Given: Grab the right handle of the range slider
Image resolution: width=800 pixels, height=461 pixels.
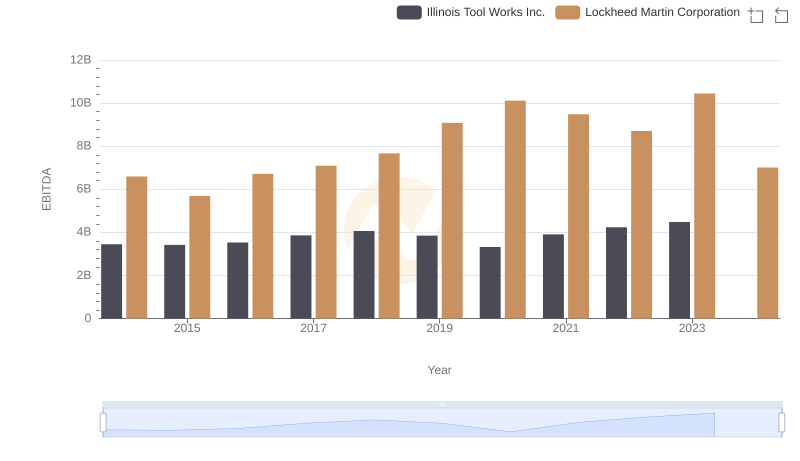Looking at the screenshot, I should click(782, 423).
